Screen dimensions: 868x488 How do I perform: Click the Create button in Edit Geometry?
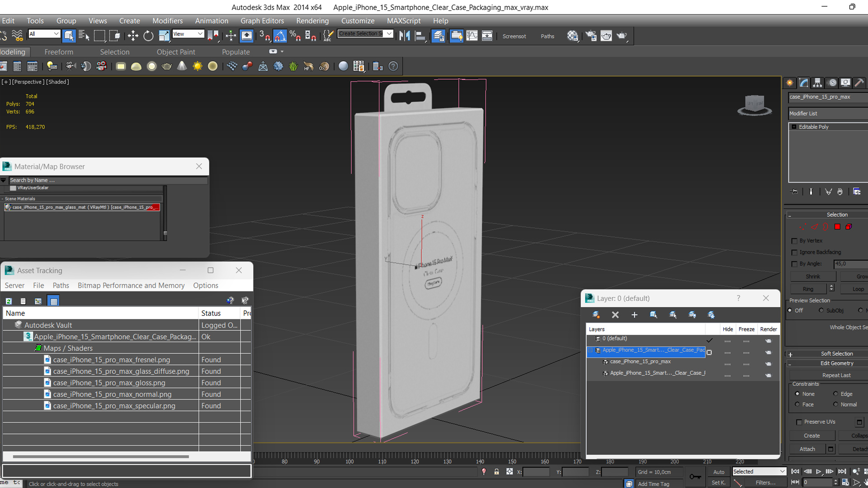coord(812,436)
